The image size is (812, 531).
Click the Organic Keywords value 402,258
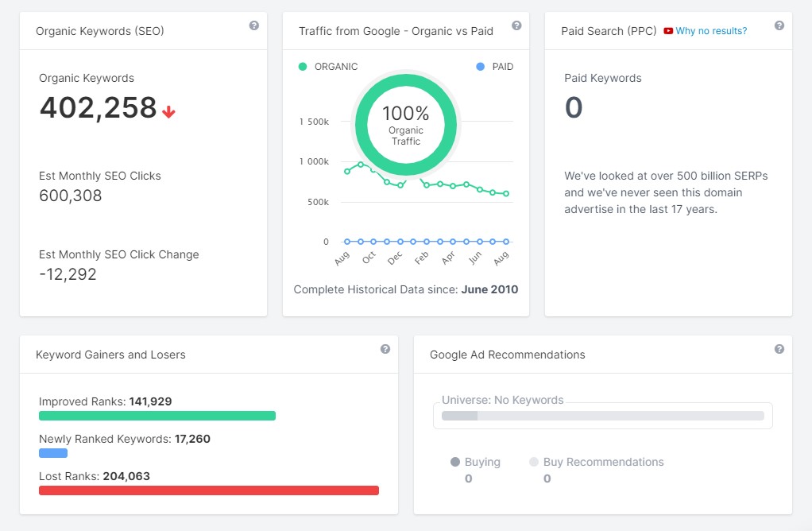click(x=99, y=108)
